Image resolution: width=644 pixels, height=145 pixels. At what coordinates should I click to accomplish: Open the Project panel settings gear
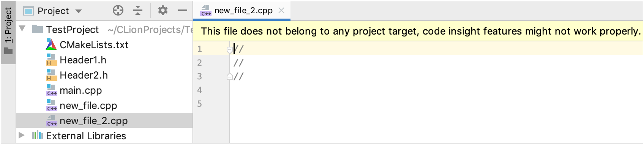[163, 11]
